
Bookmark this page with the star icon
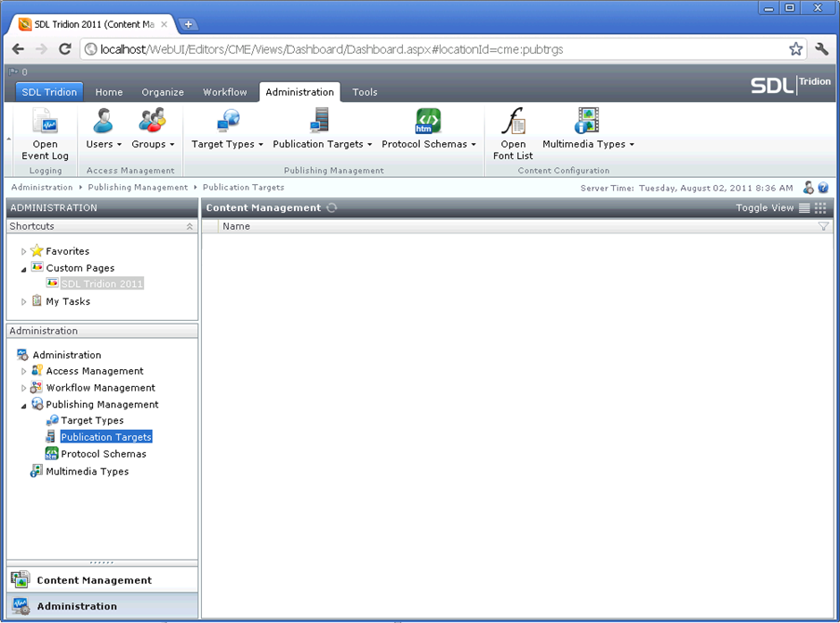click(x=795, y=49)
